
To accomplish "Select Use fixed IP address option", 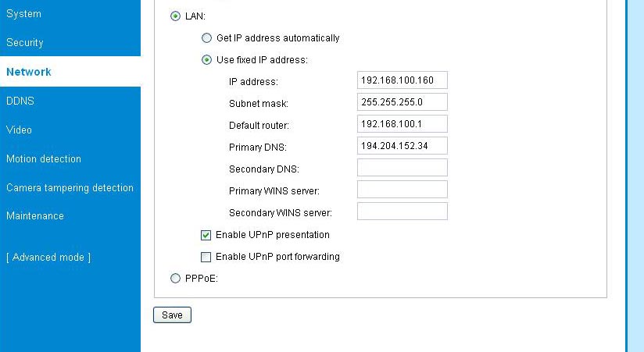I will click(206, 59).
